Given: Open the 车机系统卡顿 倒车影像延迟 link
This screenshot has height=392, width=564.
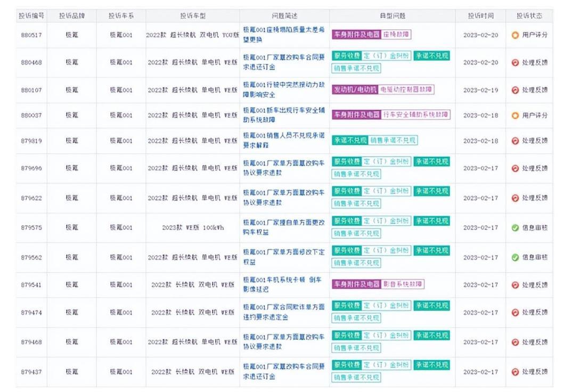Looking at the screenshot, I should [x=282, y=284].
